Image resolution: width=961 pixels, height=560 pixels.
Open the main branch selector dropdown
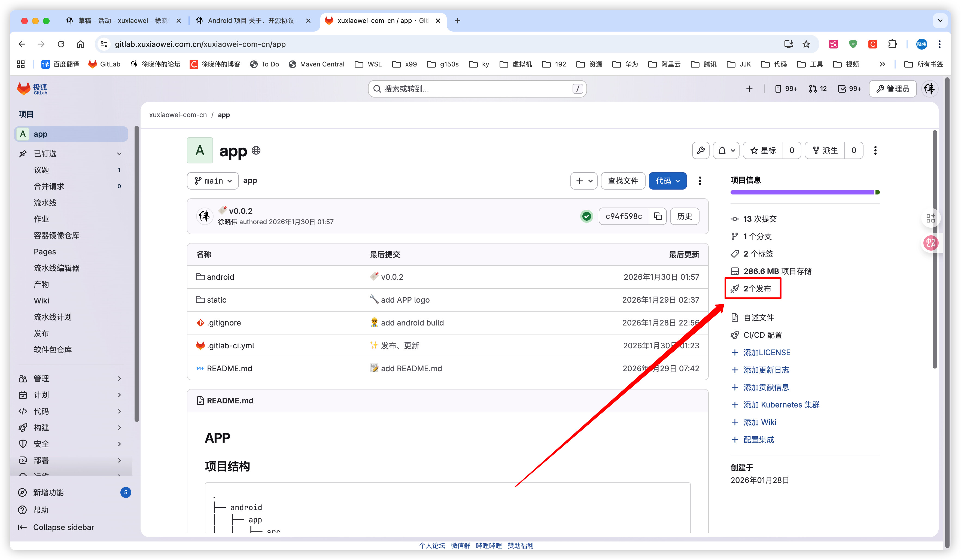(x=213, y=181)
